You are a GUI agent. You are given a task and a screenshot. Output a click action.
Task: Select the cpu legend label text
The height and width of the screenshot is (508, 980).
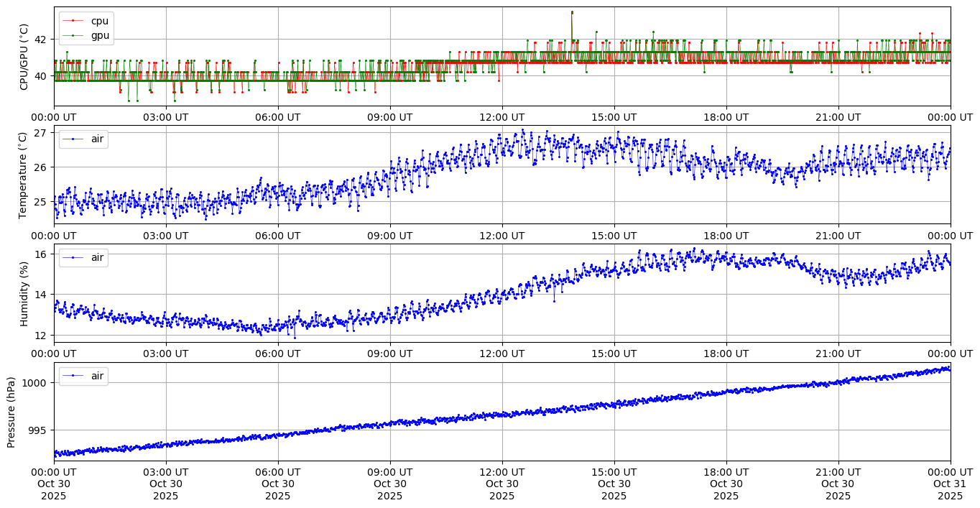pos(99,21)
